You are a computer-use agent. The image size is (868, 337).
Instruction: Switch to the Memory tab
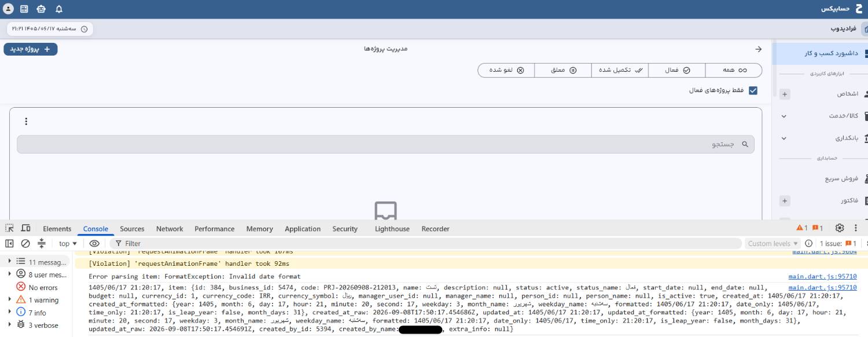pos(259,229)
